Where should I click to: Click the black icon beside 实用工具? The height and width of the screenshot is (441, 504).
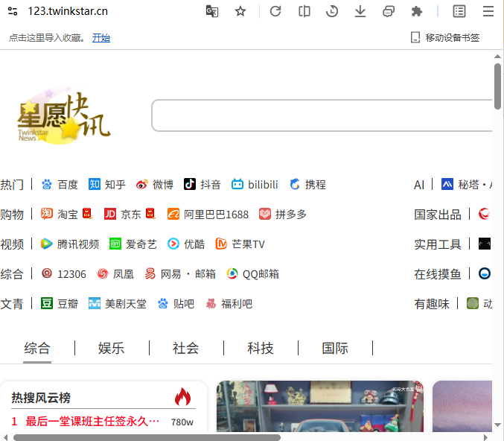click(485, 244)
